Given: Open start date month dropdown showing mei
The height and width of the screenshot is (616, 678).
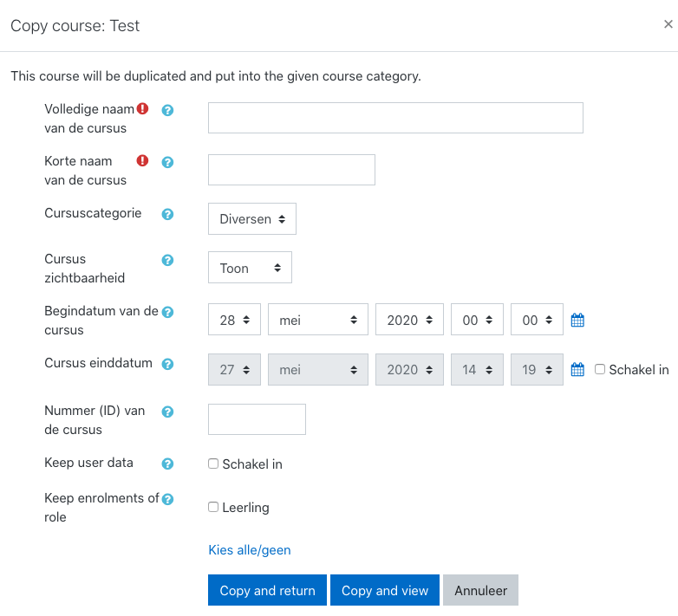Looking at the screenshot, I should click(x=318, y=320).
